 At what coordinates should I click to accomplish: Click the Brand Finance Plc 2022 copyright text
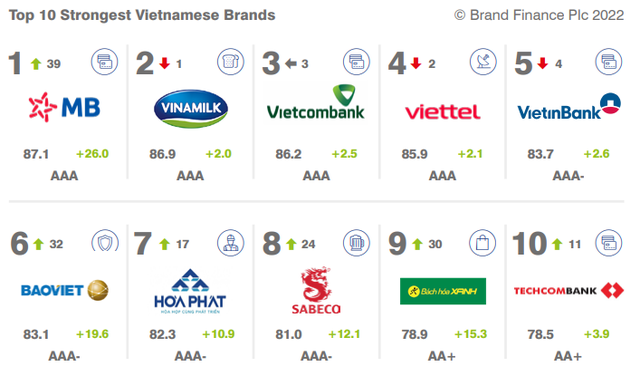point(539,15)
